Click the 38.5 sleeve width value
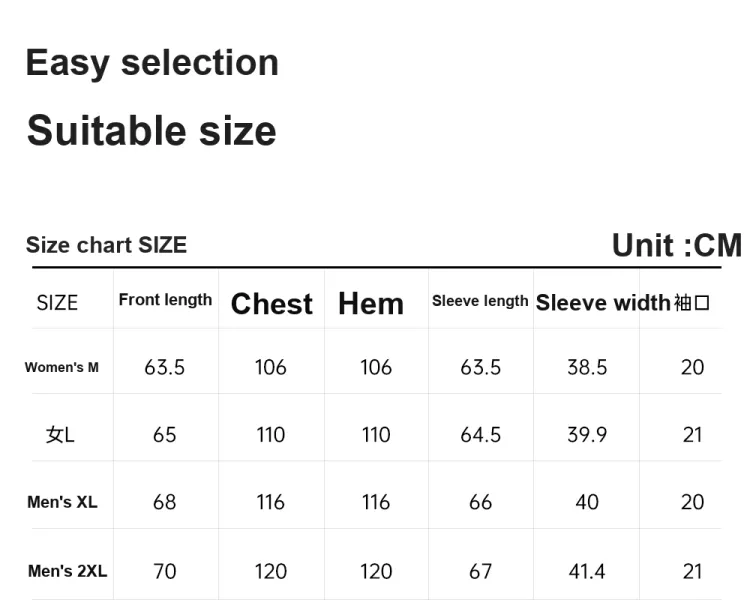 587,367
